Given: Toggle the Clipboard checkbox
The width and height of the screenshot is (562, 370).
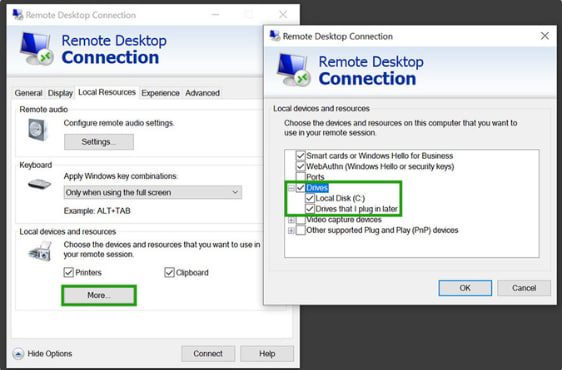Looking at the screenshot, I should tap(169, 272).
